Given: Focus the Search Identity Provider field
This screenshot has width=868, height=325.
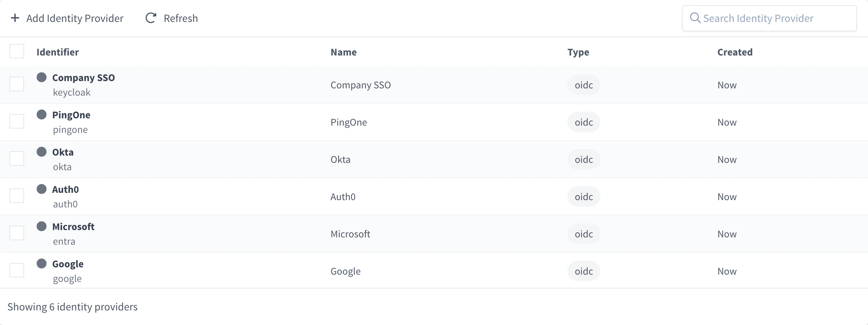Looking at the screenshot, I should click(x=769, y=18).
